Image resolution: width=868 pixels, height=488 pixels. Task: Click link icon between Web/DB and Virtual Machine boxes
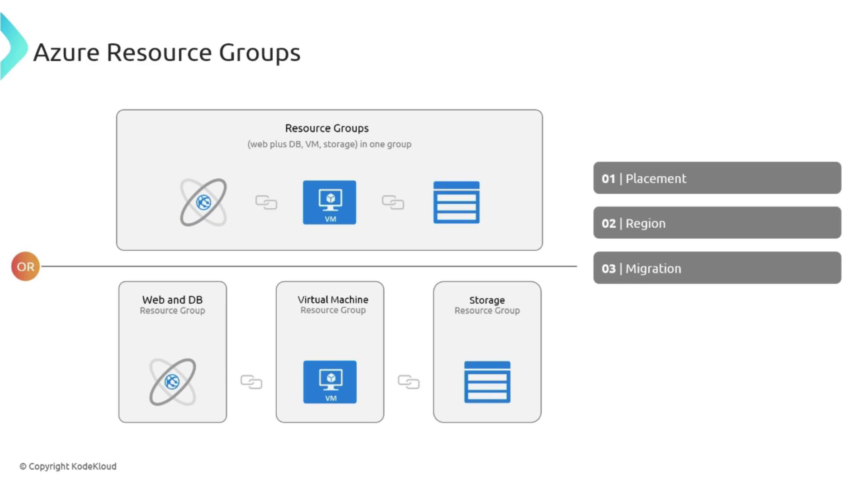coord(251,382)
